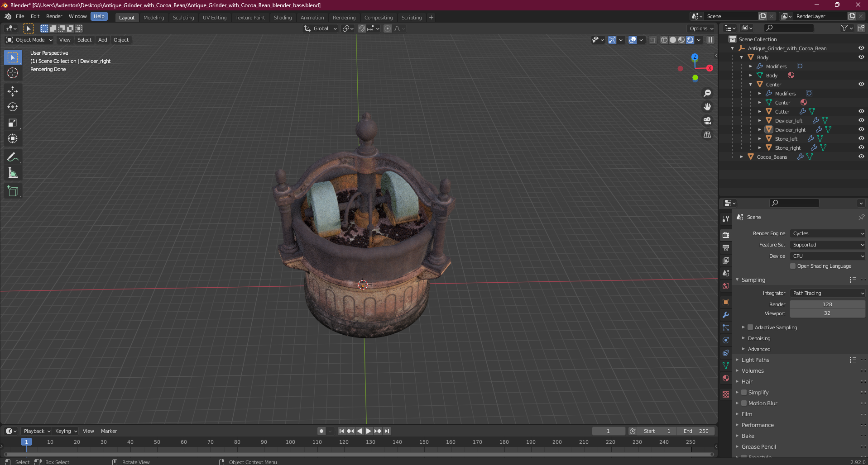Open View Layer properties tab icon
The height and width of the screenshot is (465, 868).
coord(726,261)
